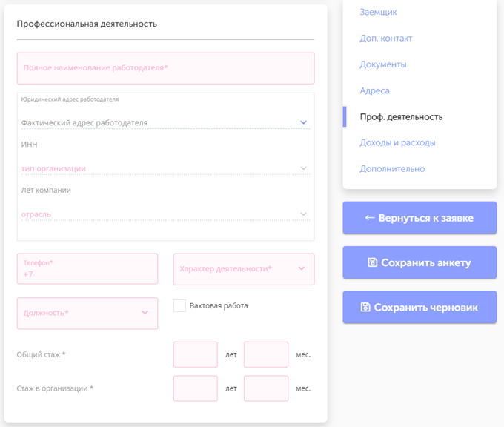Open the Доходы и расходы section
Viewport: 504px width, 427px height.
coord(397,142)
